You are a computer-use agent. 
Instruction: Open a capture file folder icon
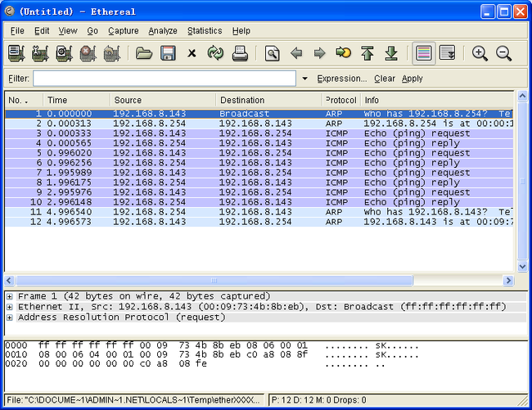pyautogui.click(x=144, y=53)
